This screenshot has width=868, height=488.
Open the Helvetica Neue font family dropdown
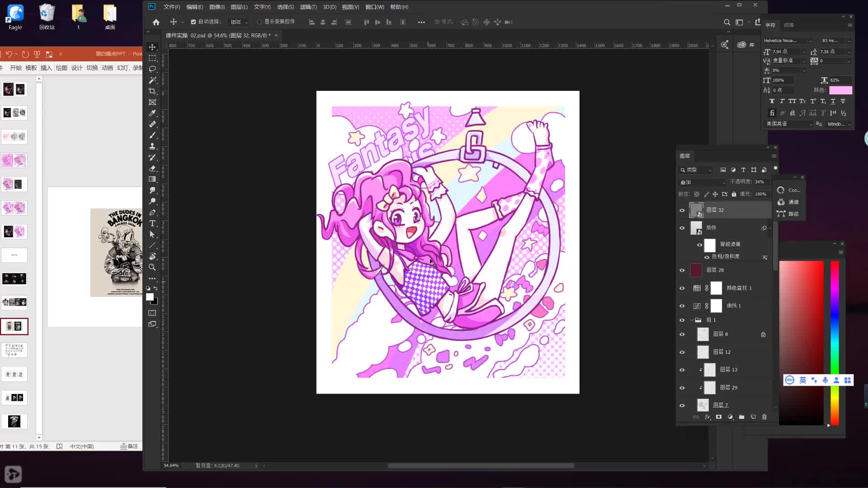point(788,41)
